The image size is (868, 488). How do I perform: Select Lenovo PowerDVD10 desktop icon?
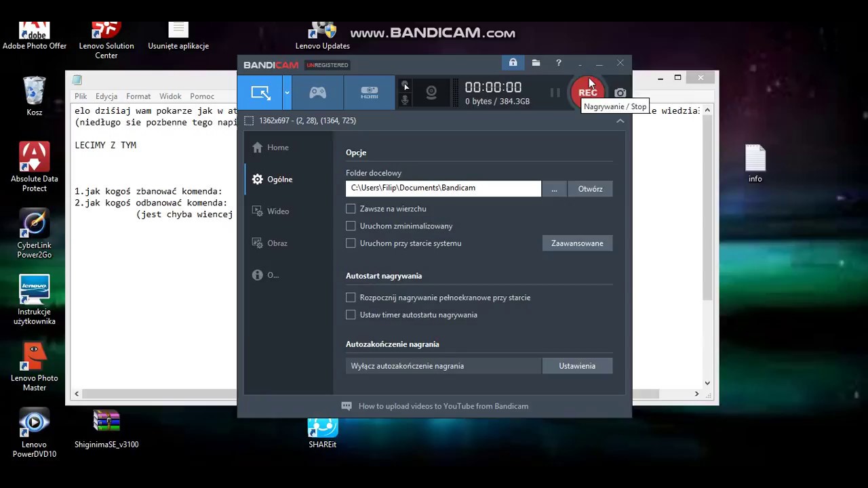coord(35,433)
